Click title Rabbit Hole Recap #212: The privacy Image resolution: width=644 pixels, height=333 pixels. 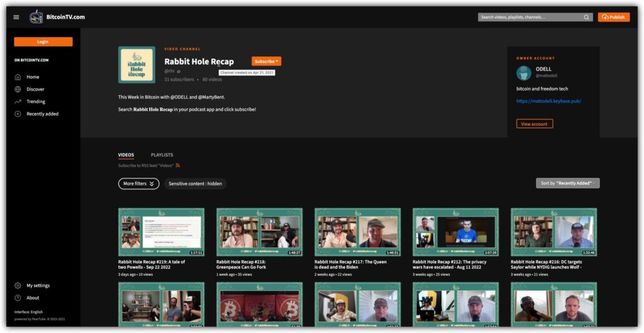click(x=449, y=265)
